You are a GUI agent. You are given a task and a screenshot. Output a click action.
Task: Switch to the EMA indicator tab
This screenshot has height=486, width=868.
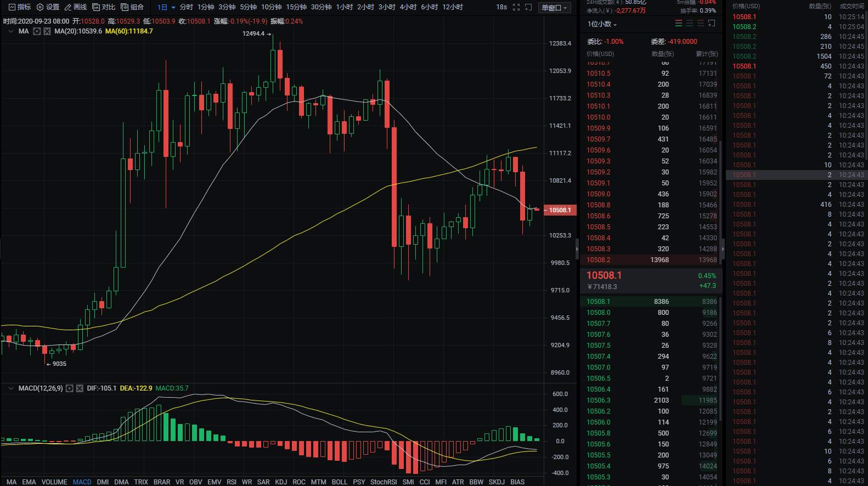point(29,482)
